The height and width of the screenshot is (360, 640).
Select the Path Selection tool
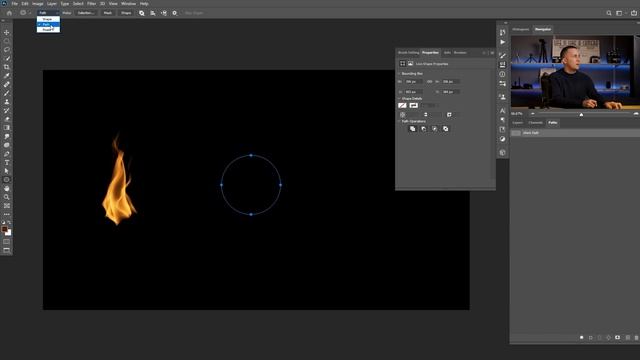[7, 171]
